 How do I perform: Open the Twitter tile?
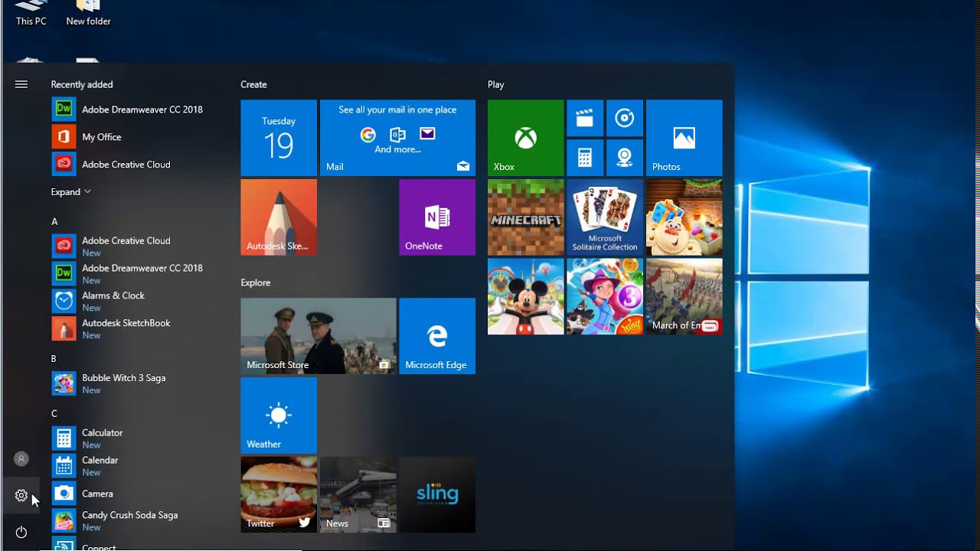pyautogui.click(x=279, y=494)
